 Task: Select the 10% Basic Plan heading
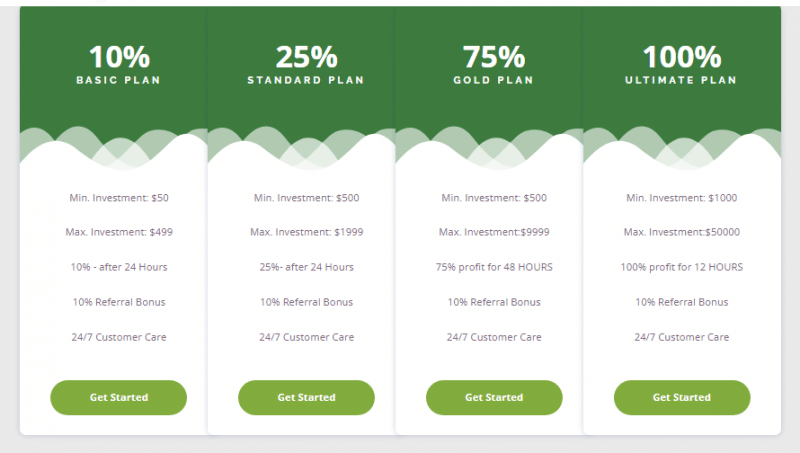[x=118, y=64]
